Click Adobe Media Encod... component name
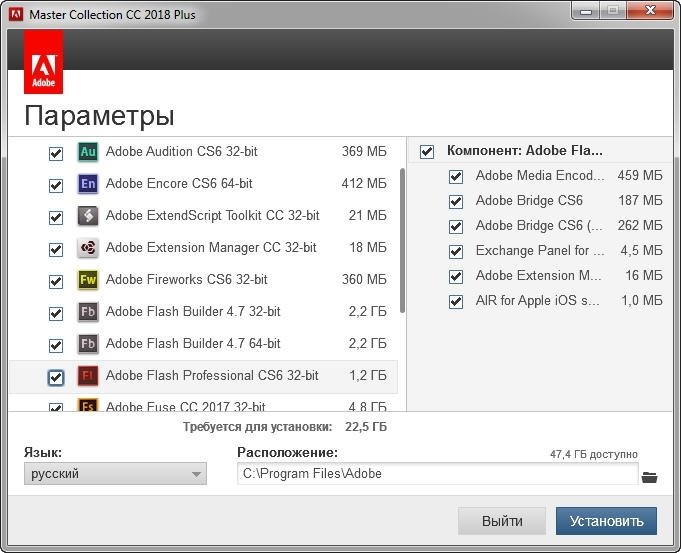Image resolution: width=681 pixels, height=553 pixels. pos(540,176)
